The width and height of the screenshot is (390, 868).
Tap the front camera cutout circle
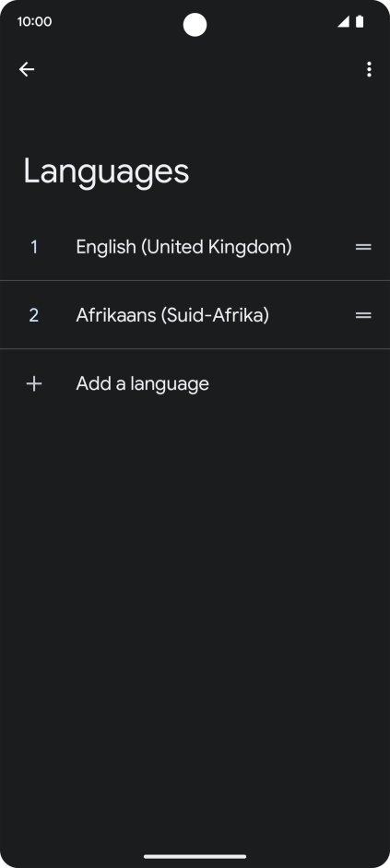pos(195,25)
